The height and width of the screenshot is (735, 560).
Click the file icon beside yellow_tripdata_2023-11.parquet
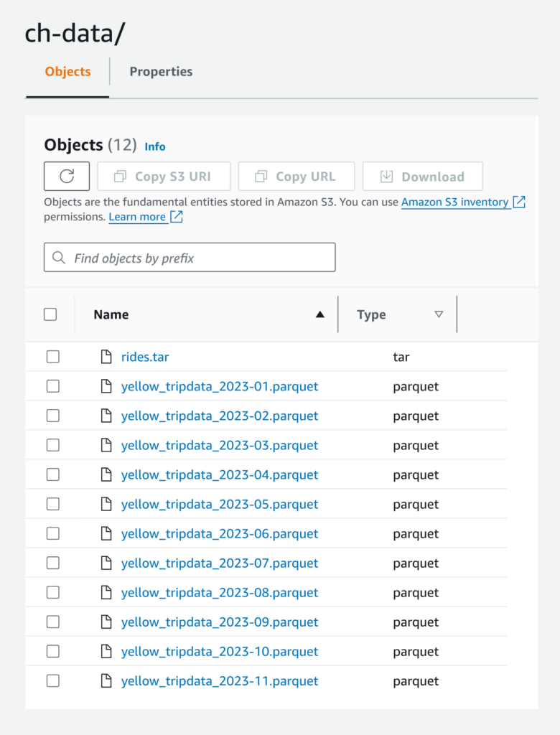coord(106,680)
